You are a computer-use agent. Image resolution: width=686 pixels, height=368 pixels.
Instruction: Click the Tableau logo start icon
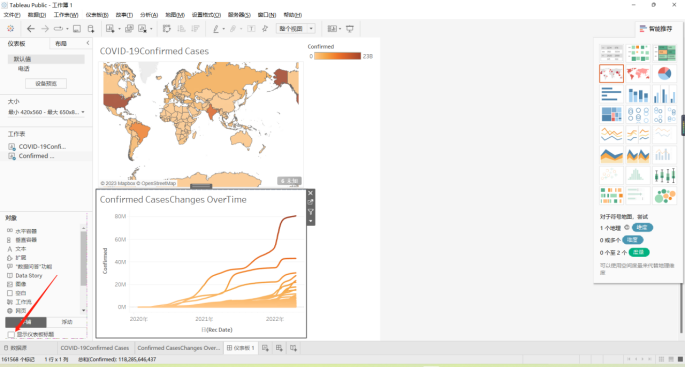(10, 28)
